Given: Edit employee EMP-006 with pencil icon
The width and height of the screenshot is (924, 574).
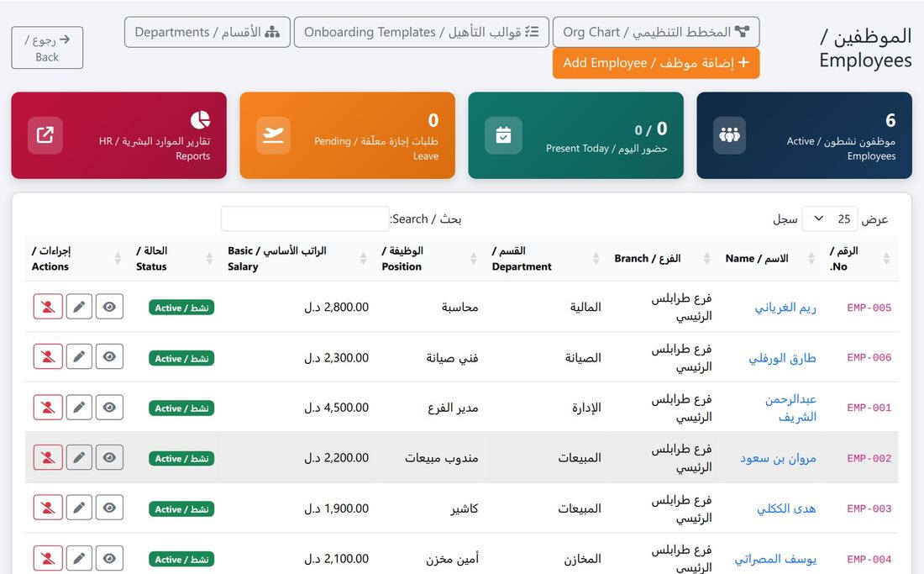Looking at the screenshot, I should coord(79,357).
